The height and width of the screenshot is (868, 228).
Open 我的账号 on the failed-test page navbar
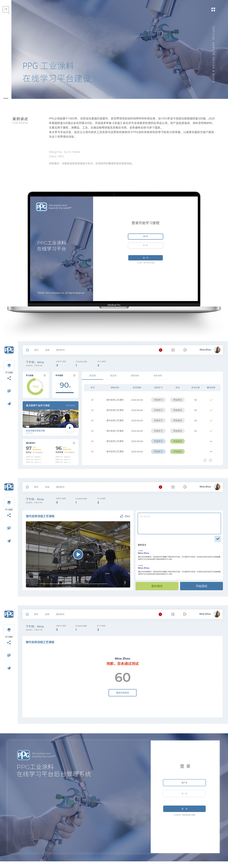pyautogui.click(x=60, y=614)
